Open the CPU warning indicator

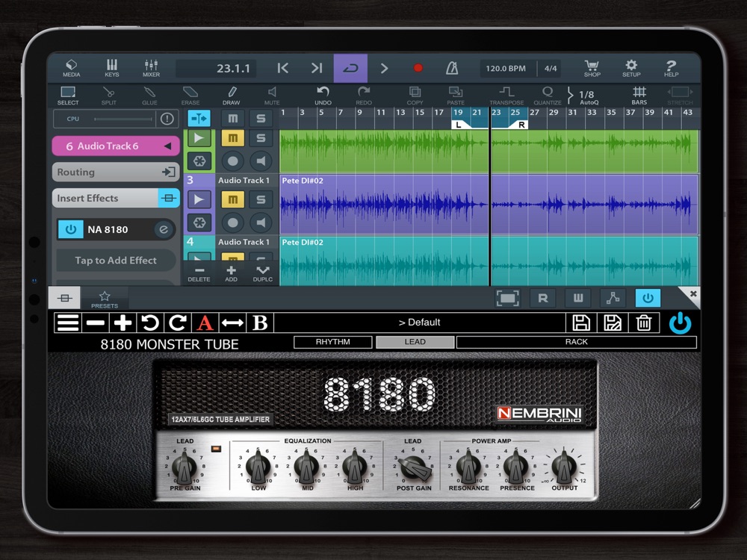coord(167,119)
